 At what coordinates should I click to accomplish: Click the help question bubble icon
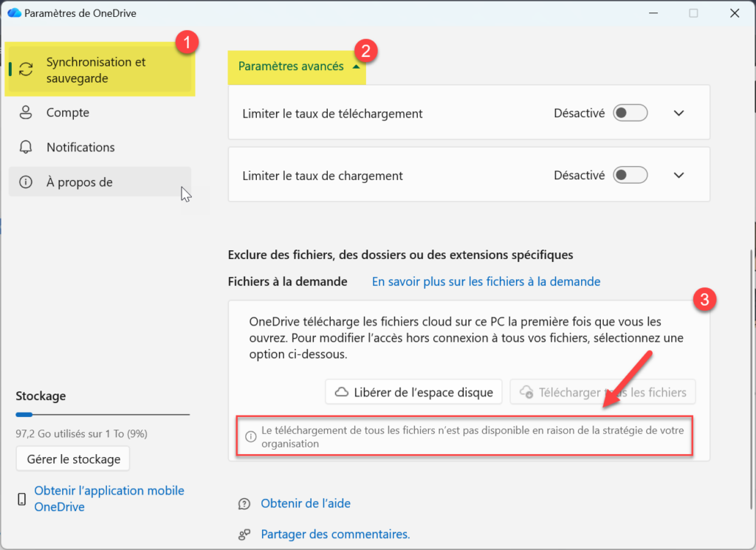(244, 503)
